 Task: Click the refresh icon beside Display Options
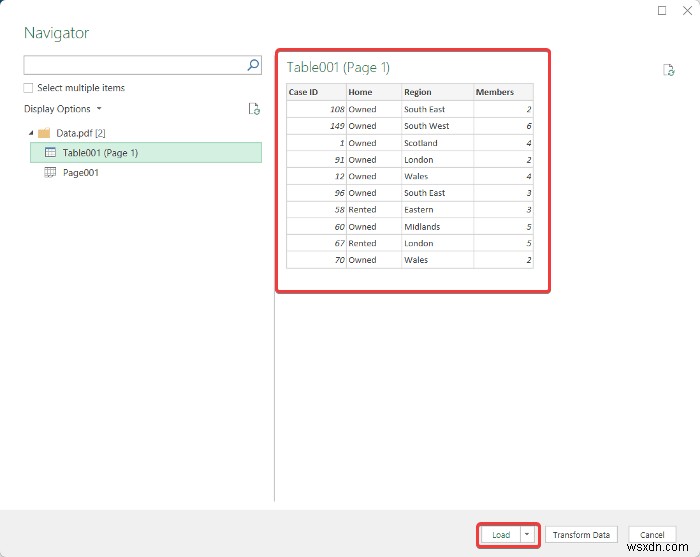pyautogui.click(x=254, y=108)
